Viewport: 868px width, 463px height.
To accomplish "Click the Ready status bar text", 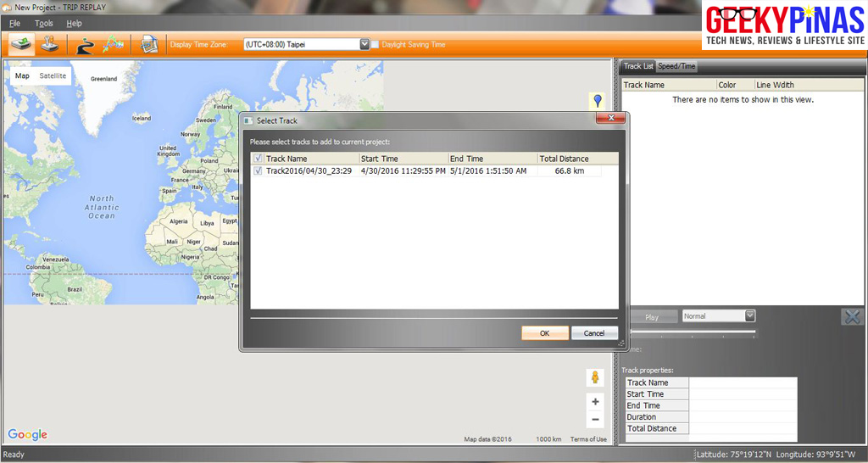I will point(14,455).
